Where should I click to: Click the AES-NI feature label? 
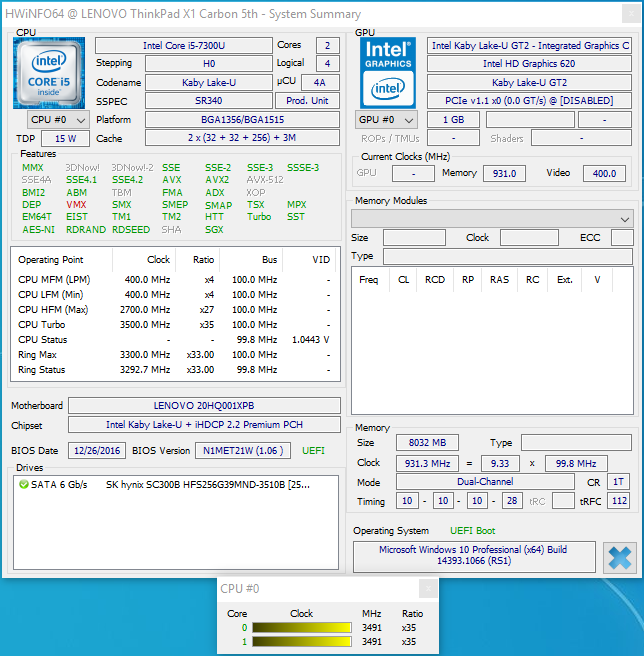pos(38,230)
